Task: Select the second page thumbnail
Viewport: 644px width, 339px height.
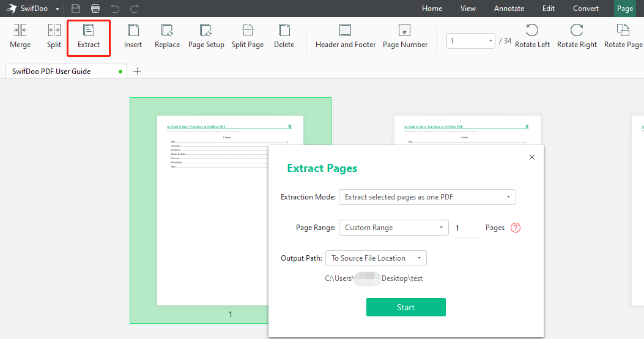Action: pyautogui.click(x=467, y=130)
